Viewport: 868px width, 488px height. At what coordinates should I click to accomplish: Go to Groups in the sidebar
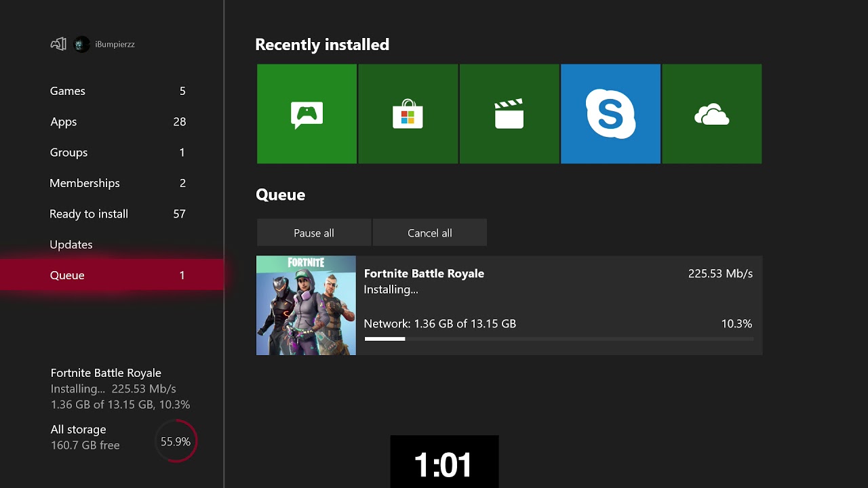[112, 152]
